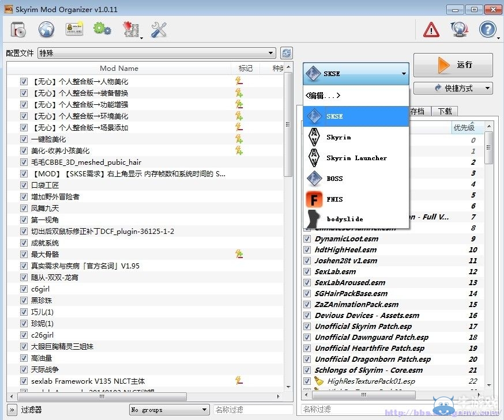Image resolution: width=504 pixels, height=420 pixels.
Task: Uncheck the 天际战争 mod checkbox
Action: click(24, 369)
